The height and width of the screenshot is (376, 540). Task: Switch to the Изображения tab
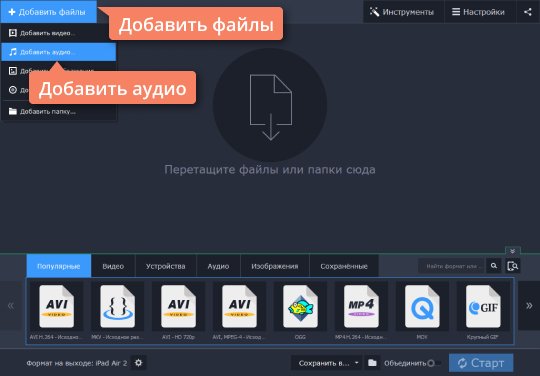point(275,266)
